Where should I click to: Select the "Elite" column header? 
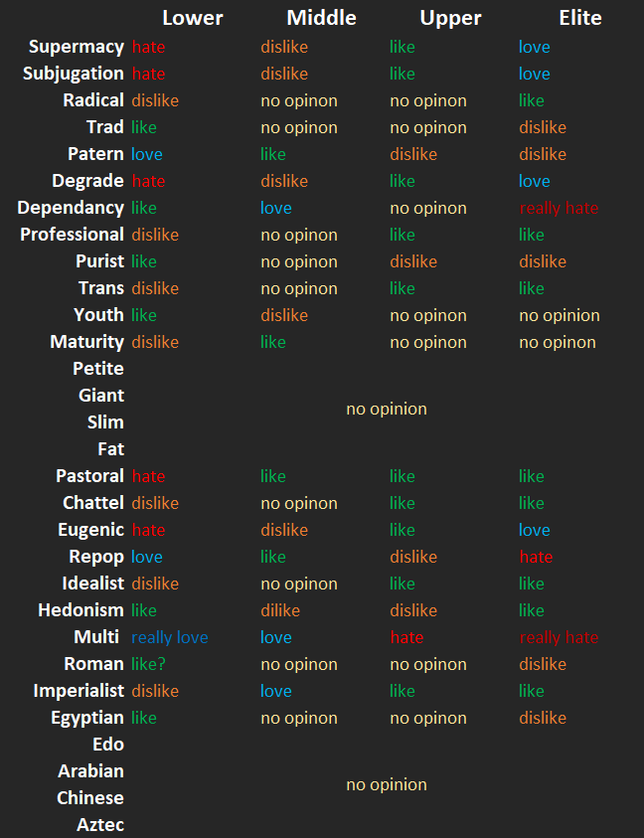click(580, 18)
